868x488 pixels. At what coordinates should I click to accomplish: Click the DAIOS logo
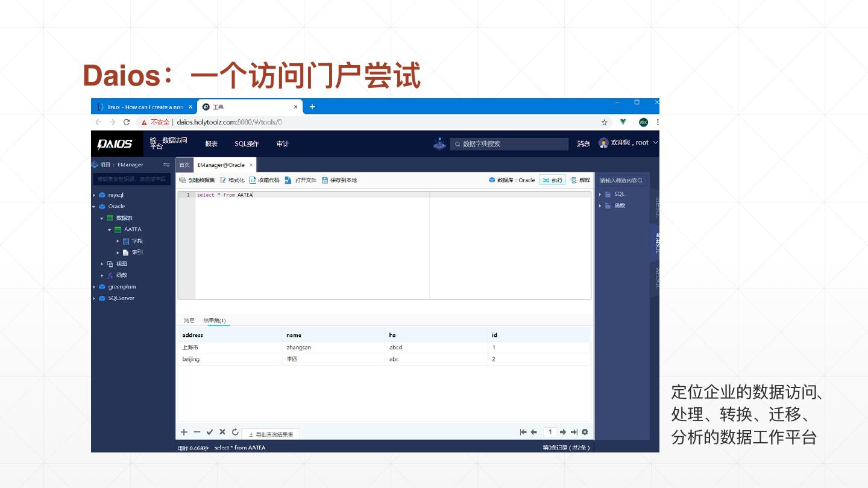[115, 144]
